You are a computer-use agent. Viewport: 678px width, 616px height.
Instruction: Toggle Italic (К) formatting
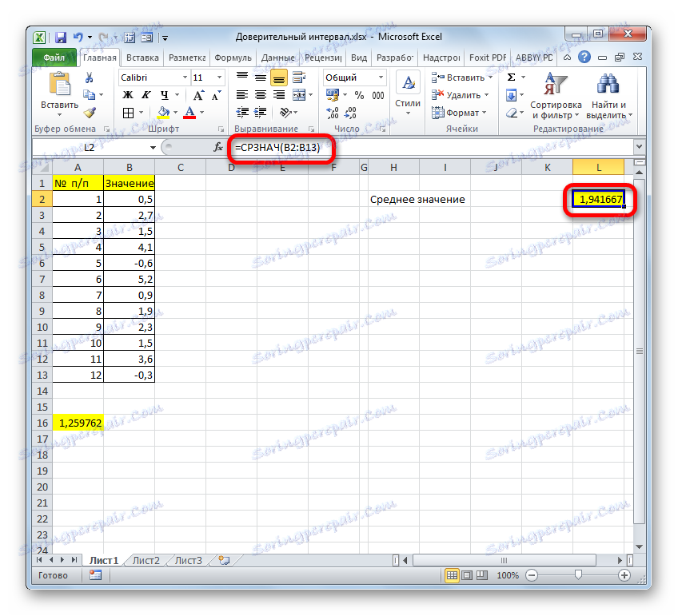coord(146,95)
